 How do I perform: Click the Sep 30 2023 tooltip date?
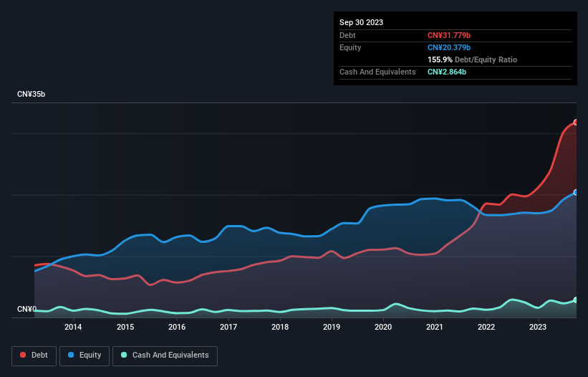pyautogui.click(x=361, y=22)
